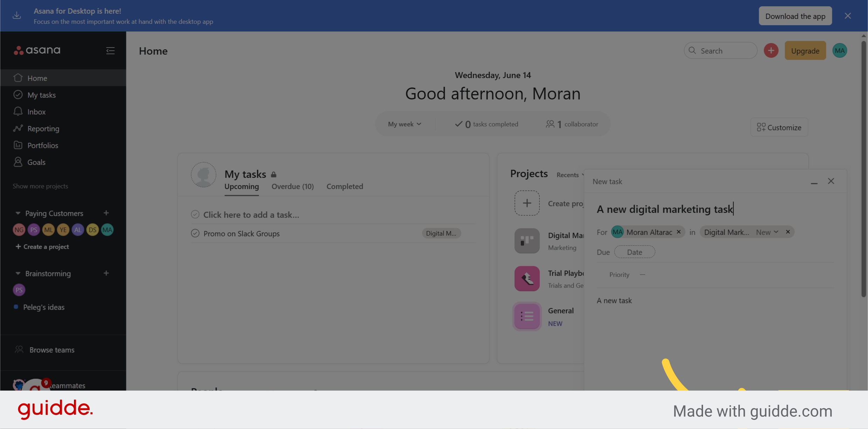This screenshot has height=429, width=868.
Task: Open Goals in the sidebar
Action: click(36, 162)
